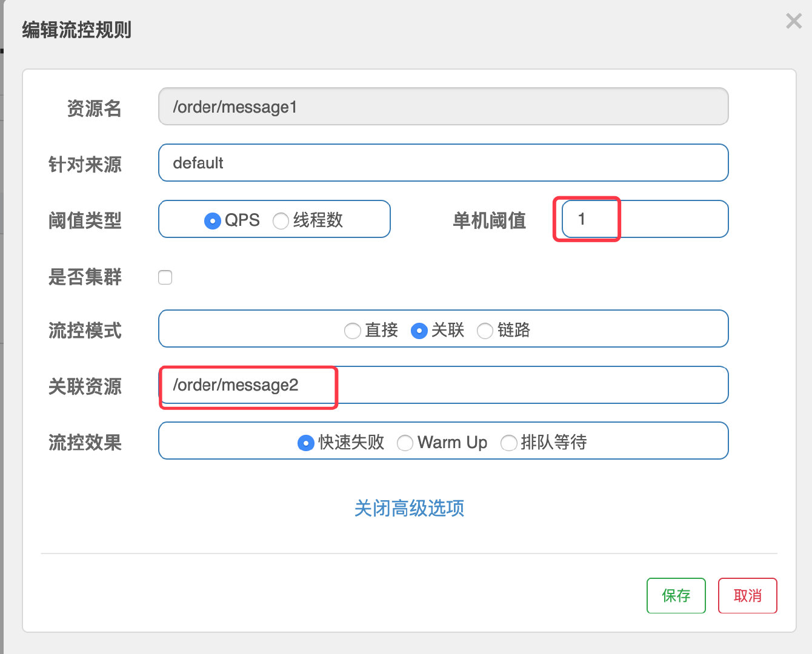The image size is (812, 654).
Task: Toggle the 是否集群 checkbox
Action: click(165, 277)
